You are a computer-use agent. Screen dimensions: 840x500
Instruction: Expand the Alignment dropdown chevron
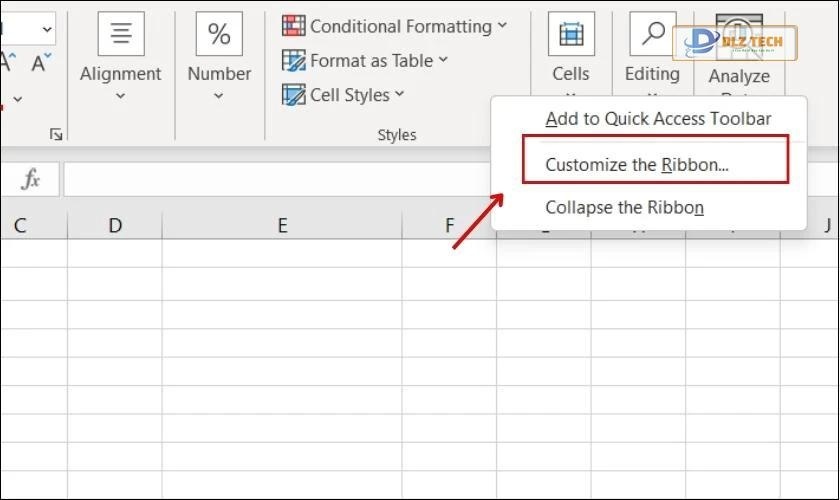point(120,97)
